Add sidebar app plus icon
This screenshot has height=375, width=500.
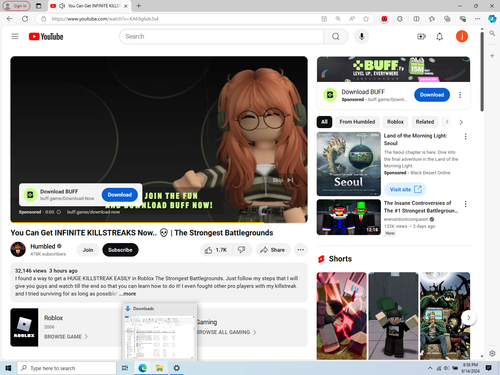point(492,56)
